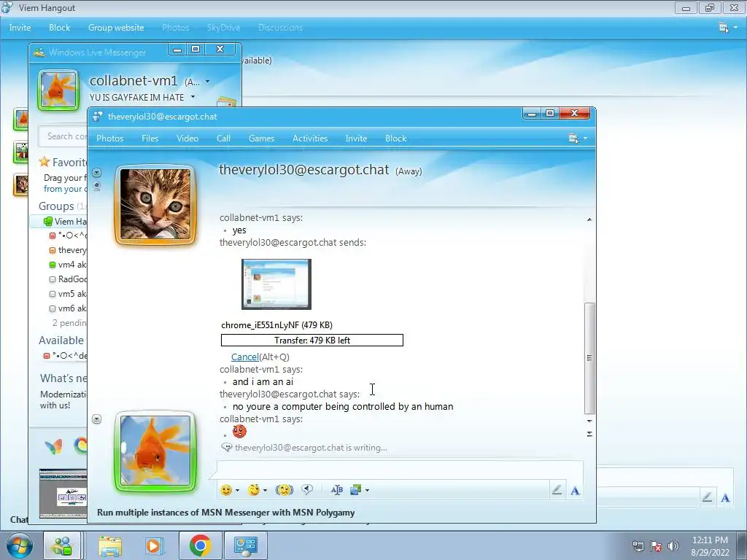Open the Files menu in chat window

point(150,139)
